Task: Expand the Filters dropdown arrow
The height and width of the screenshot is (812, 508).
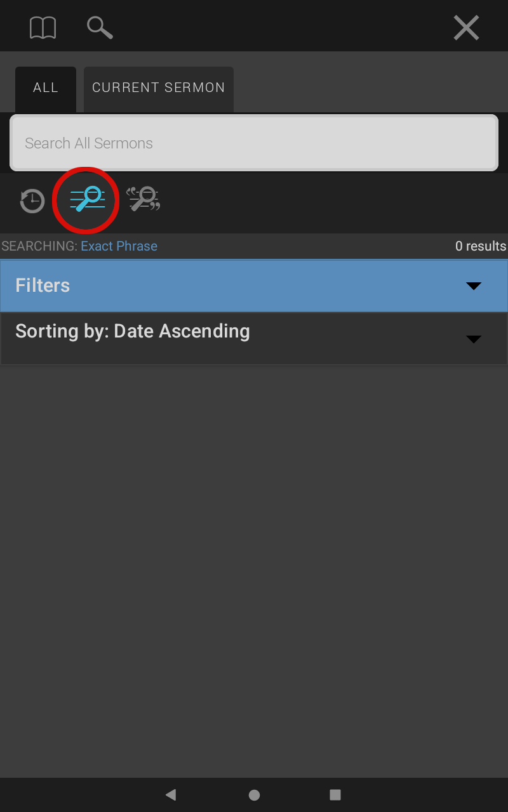Action: click(x=474, y=286)
